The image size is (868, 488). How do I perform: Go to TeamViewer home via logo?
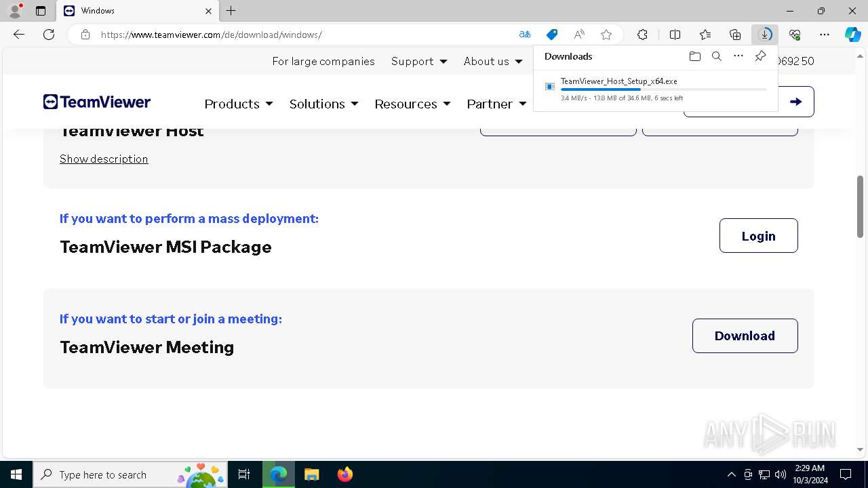click(97, 102)
